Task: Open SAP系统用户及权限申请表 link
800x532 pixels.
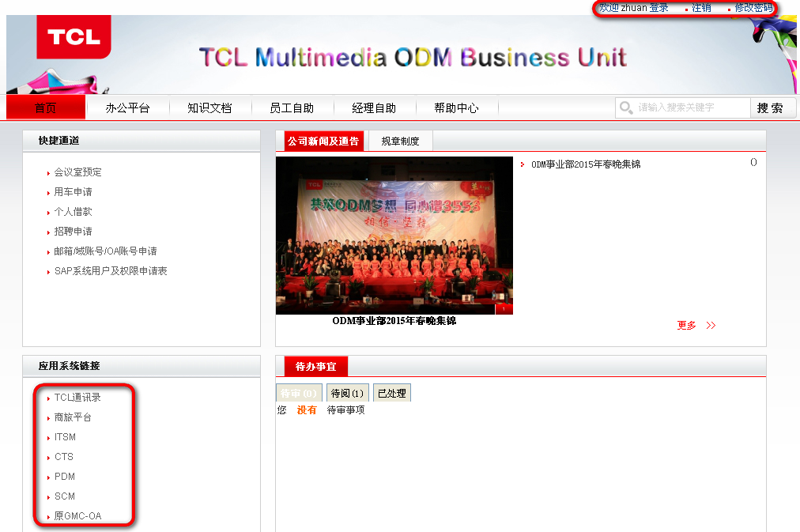Action: click(x=111, y=271)
